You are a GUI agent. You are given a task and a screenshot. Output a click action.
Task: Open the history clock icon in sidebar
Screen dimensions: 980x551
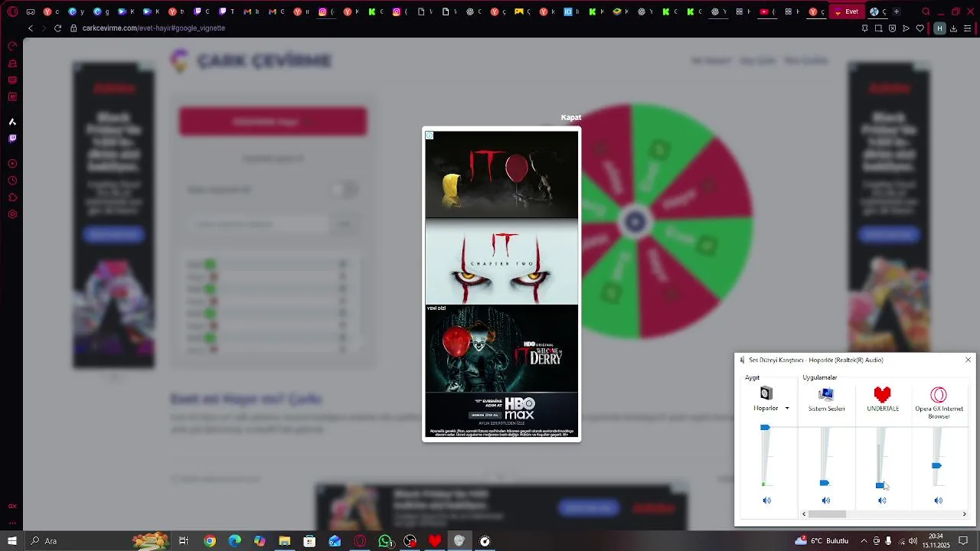[x=12, y=181]
